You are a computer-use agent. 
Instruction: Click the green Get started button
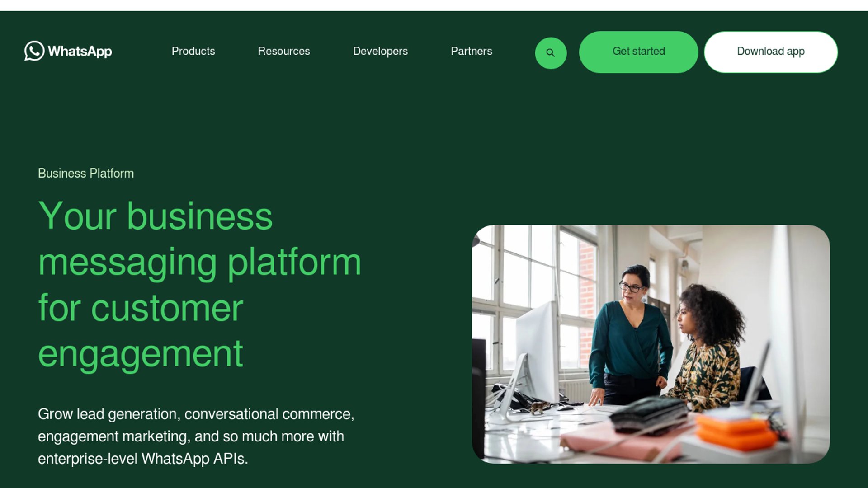[638, 52]
